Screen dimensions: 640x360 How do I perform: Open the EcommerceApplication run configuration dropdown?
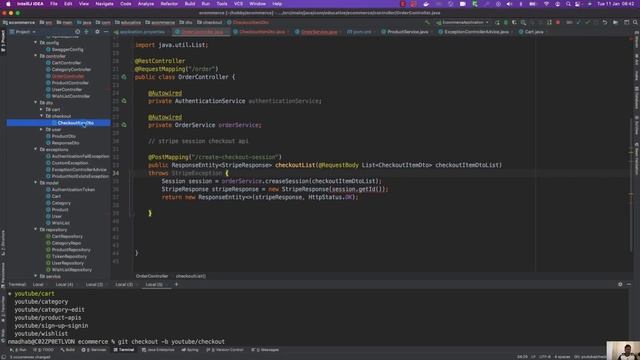(463, 22)
